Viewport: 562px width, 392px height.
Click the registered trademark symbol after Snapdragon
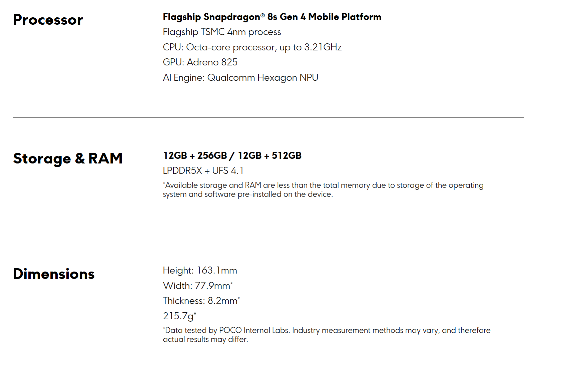click(262, 15)
